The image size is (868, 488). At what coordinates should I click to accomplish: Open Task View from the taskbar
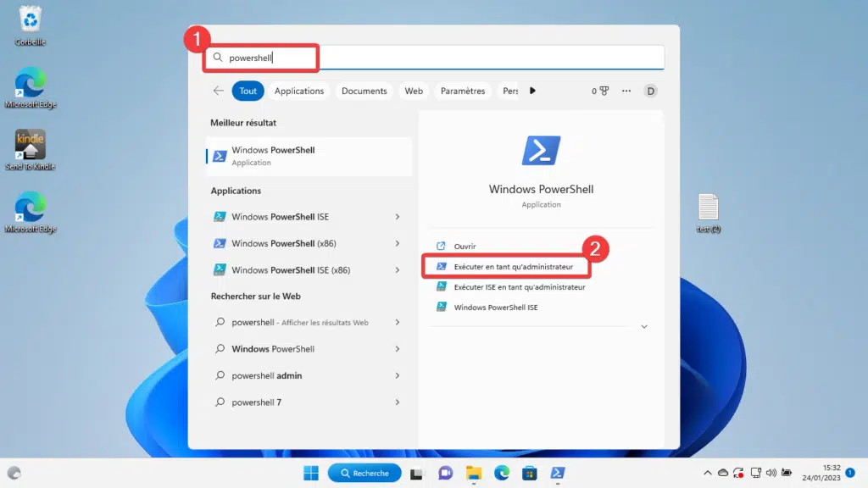pos(416,474)
